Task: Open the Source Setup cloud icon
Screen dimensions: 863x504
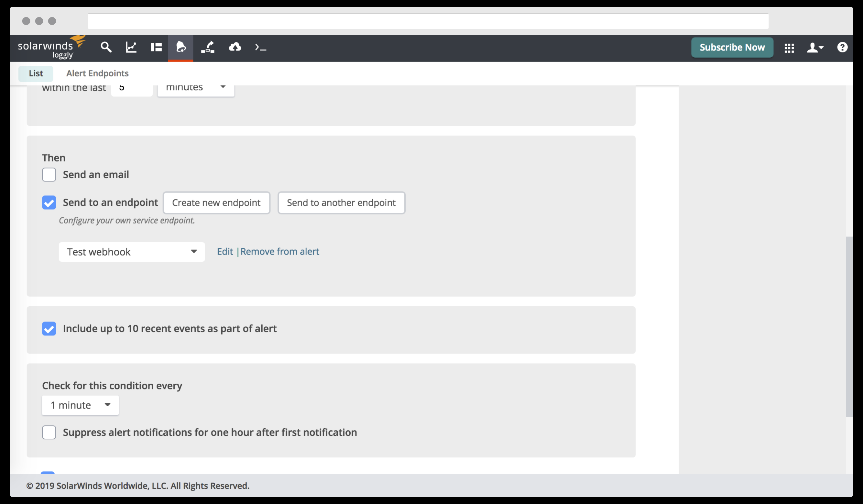Action: pos(235,47)
